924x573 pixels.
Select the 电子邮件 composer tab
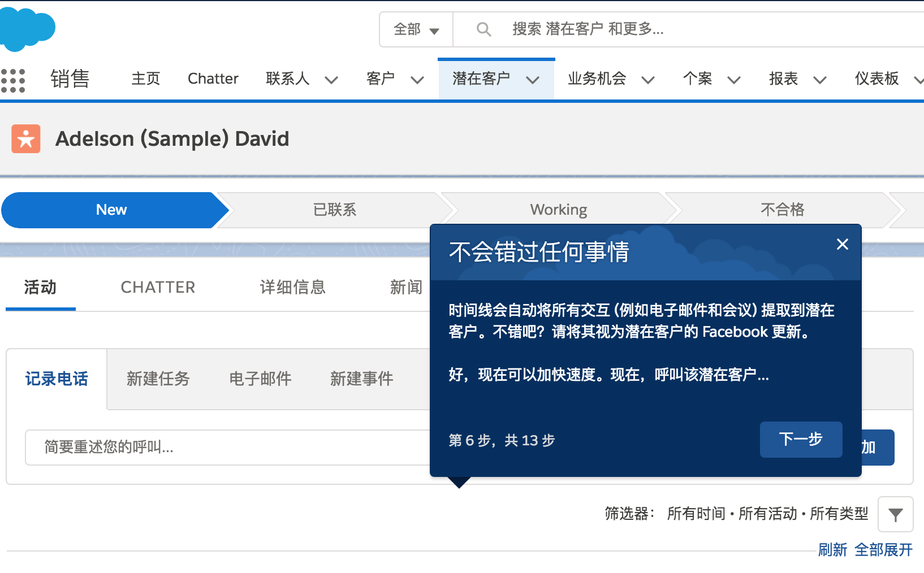click(260, 379)
